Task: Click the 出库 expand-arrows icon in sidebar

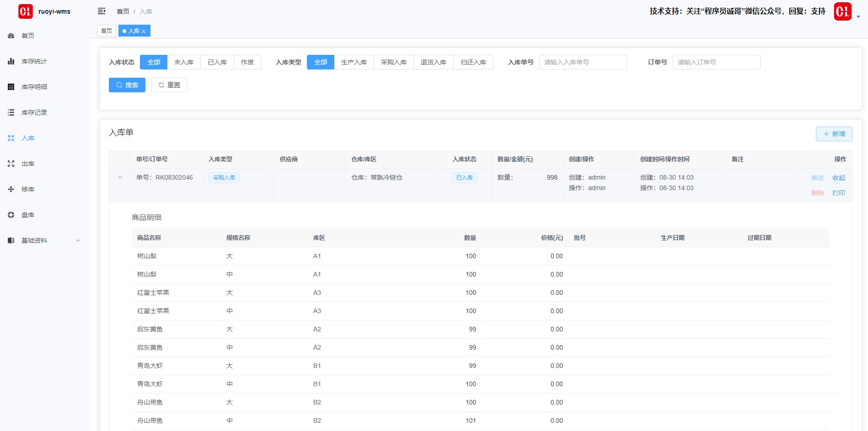Action: click(x=11, y=164)
